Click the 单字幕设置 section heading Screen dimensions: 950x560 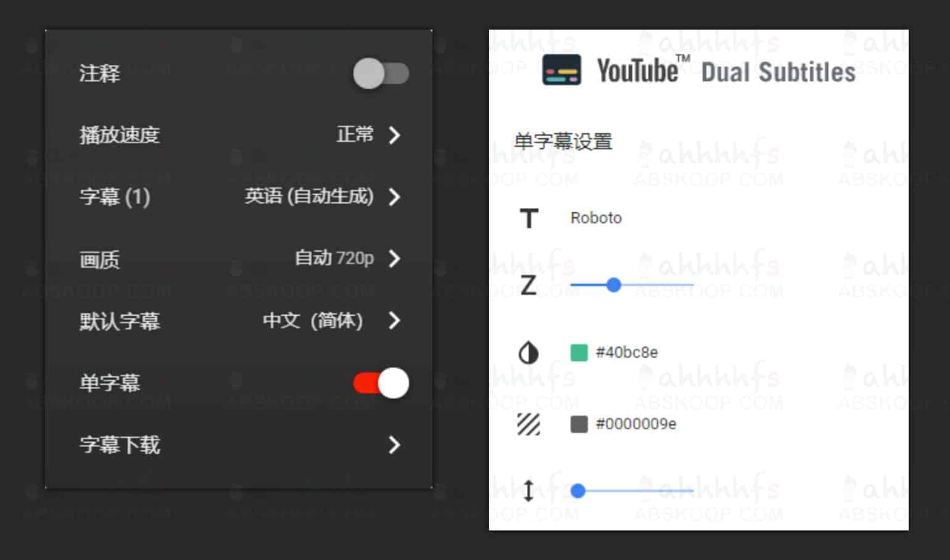(x=563, y=142)
